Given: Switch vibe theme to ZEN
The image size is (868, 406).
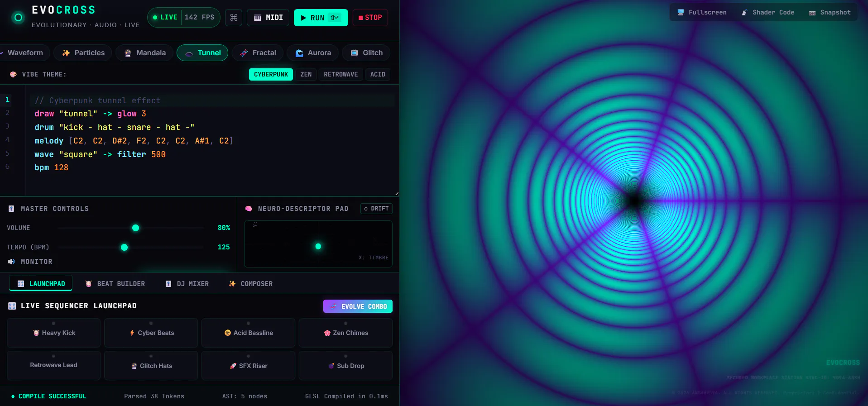Looking at the screenshot, I should [306, 74].
